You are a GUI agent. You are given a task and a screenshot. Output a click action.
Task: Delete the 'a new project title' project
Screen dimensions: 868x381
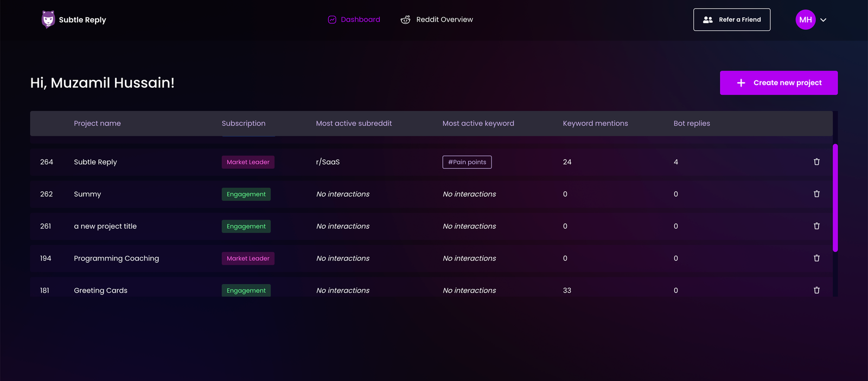(816, 226)
